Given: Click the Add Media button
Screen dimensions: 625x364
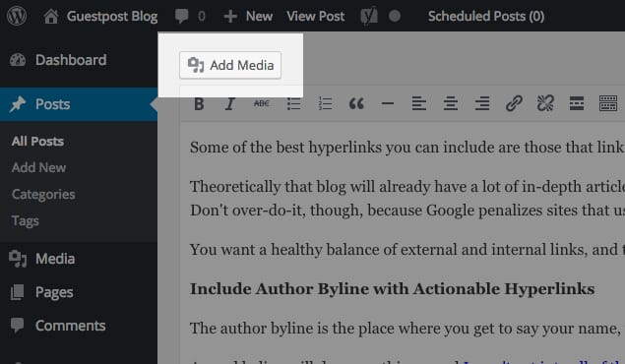Looking at the screenshot, I should [230, 65].
